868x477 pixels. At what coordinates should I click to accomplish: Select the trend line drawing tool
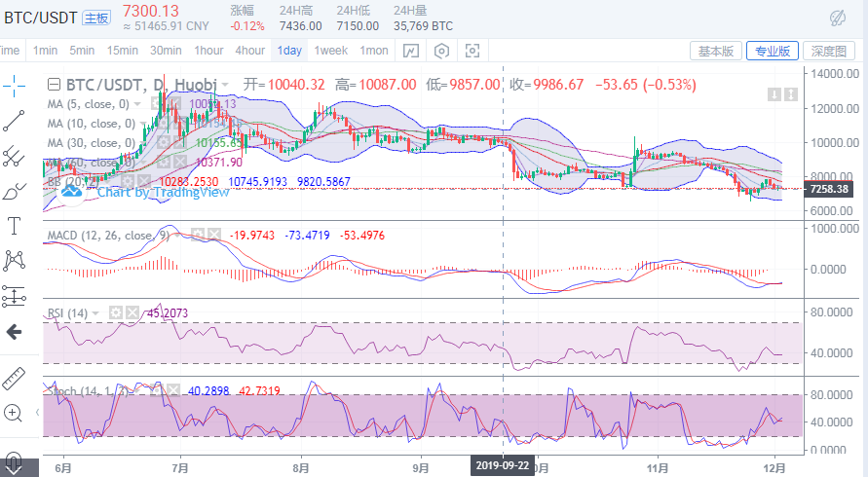coord(14,121)
